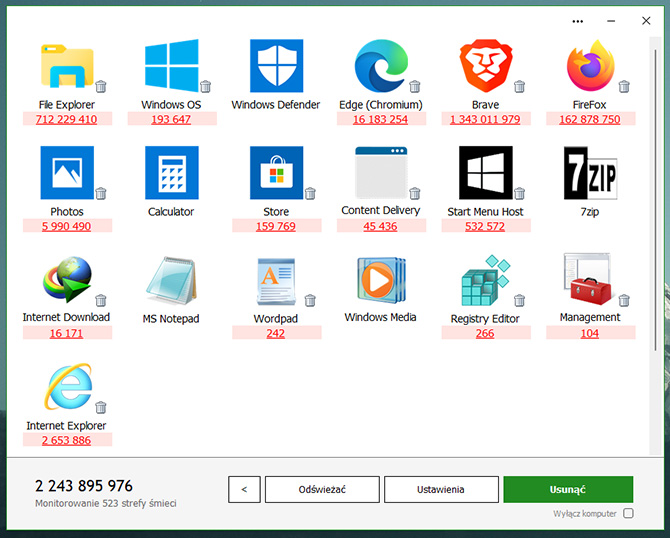Click the trash bin next to File Explorer
The width and height of the screenshot is (670, 538).
click(101, 86)
